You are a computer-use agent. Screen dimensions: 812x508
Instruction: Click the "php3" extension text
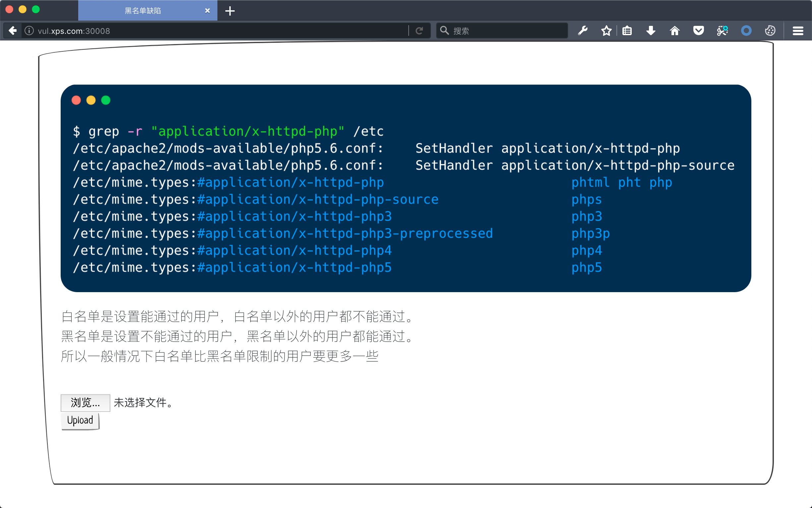point(586,217)
